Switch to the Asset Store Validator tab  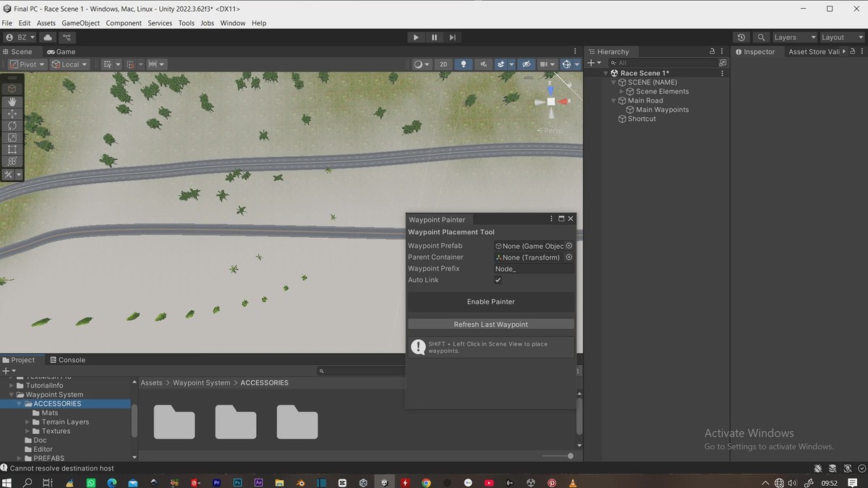click(x=814, y=51)
